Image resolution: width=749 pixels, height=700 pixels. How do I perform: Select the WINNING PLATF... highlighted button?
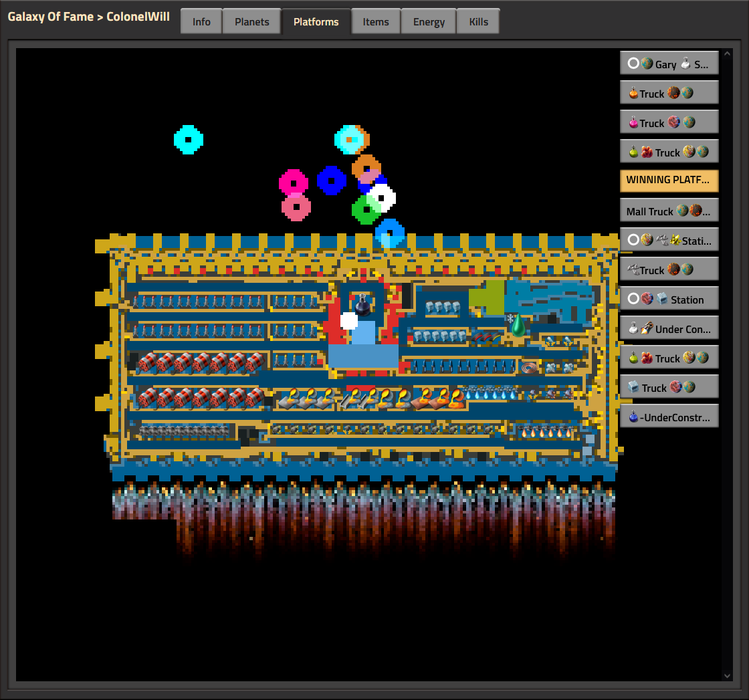click(669, 181)
